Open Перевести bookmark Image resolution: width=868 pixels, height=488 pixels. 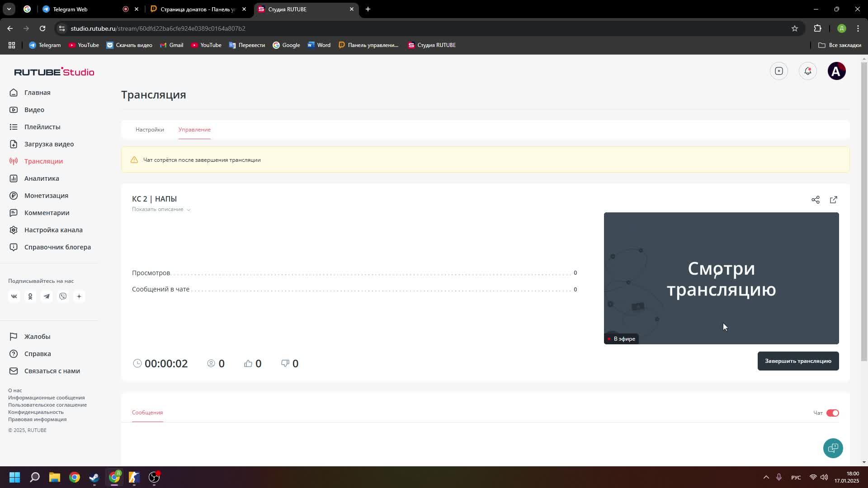coord(247,45)
